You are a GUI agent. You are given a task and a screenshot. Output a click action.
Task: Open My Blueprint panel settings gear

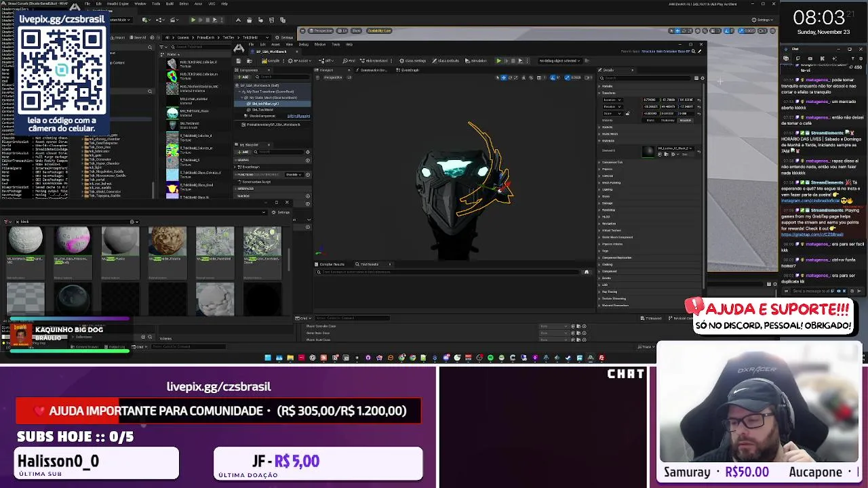click(308, 152)
